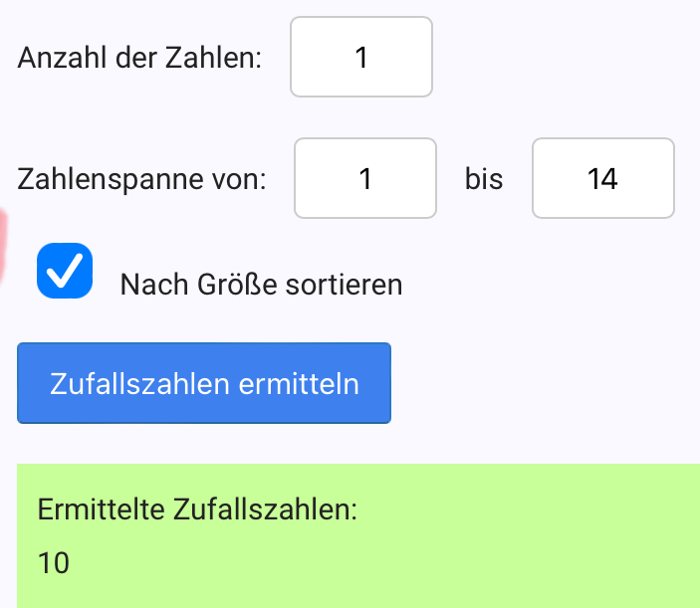Screen dimensions: 700x608
Task: Click the upper-limit field containing 14
Action: tap(603, 179)
